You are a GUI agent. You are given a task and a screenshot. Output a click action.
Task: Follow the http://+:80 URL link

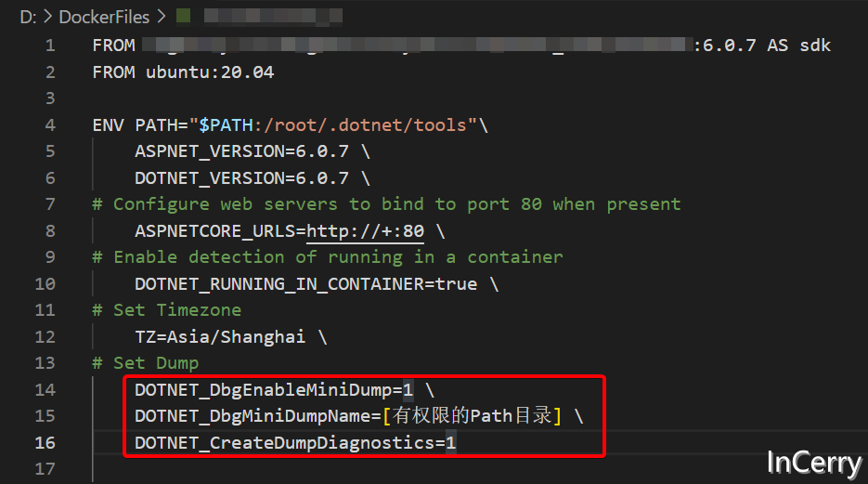coord(366,231)
